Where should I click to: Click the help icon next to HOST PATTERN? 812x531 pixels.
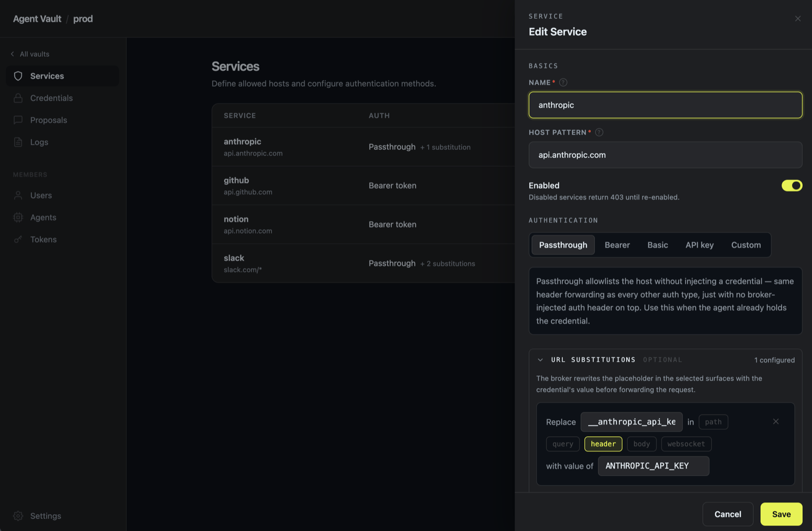pos(599,132)
